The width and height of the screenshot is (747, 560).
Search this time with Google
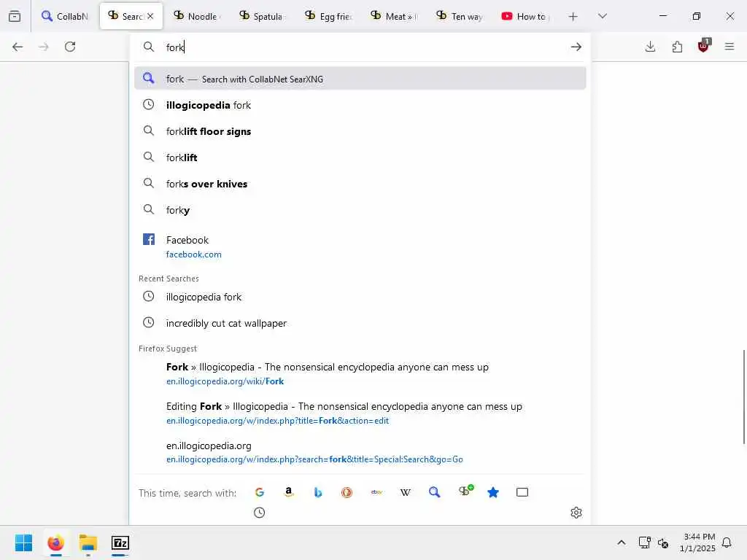259,492
